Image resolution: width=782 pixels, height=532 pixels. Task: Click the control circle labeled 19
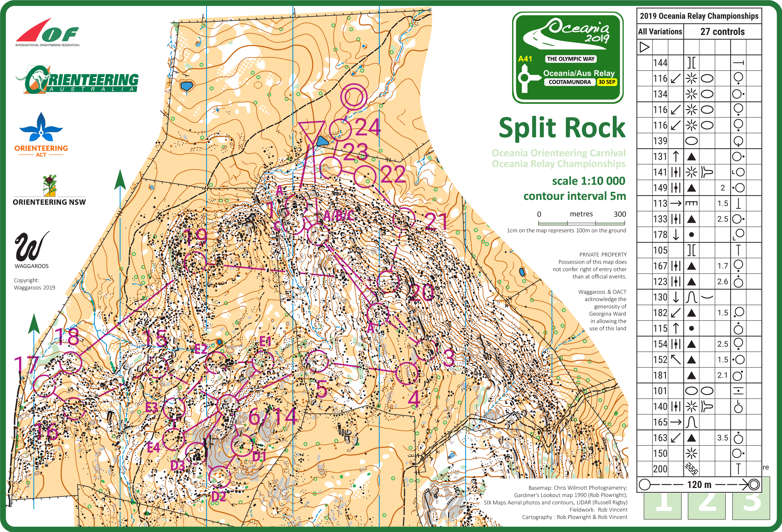pos(195,262)
